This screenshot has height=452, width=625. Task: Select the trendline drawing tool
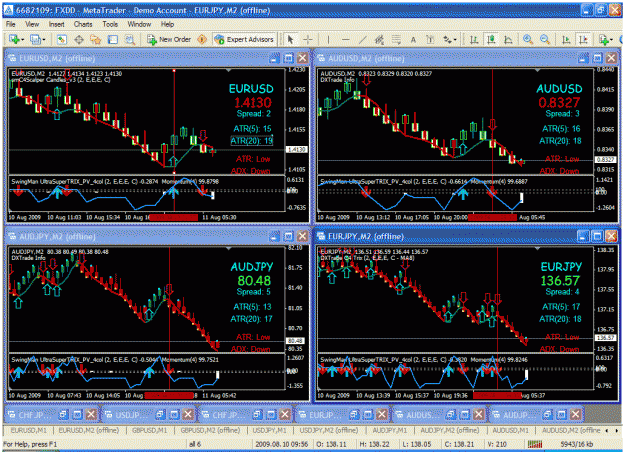362,39
